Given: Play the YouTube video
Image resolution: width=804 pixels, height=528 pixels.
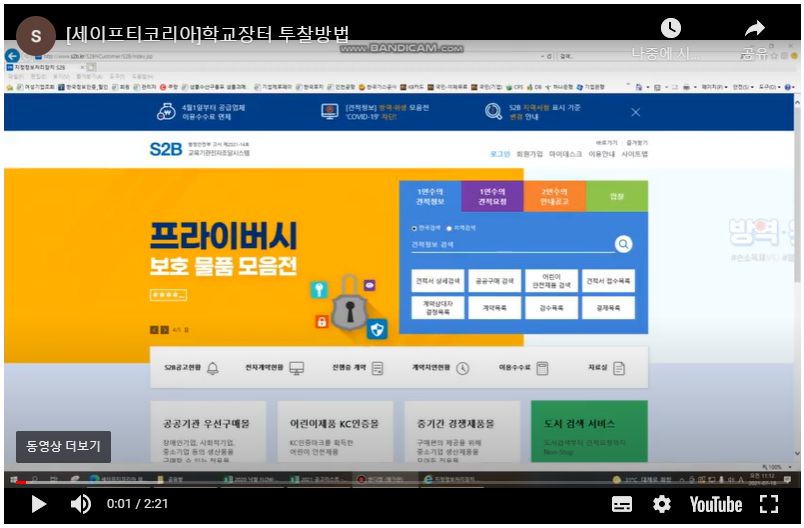Looking at the screenshot, I should [x=38, y=504].
